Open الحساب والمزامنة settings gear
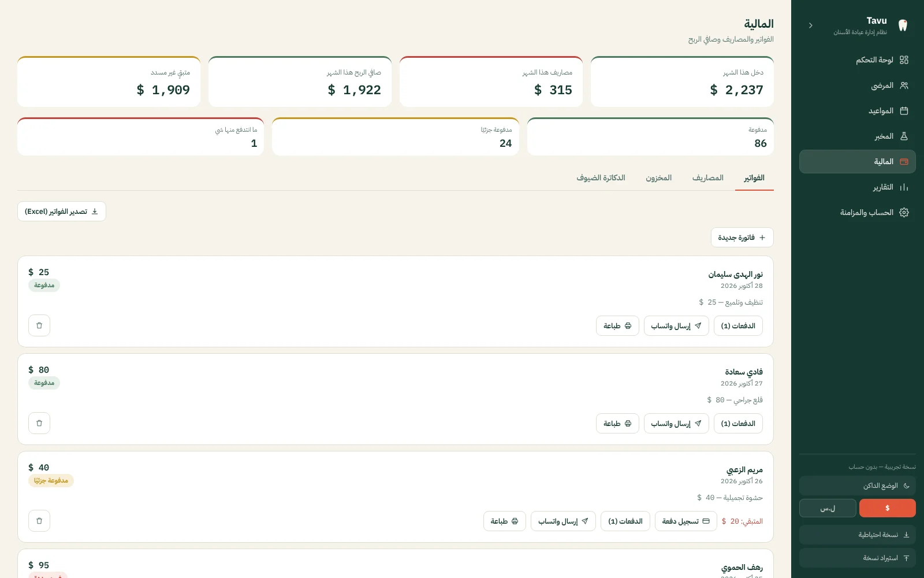The image size is (924, 578). 904,213
